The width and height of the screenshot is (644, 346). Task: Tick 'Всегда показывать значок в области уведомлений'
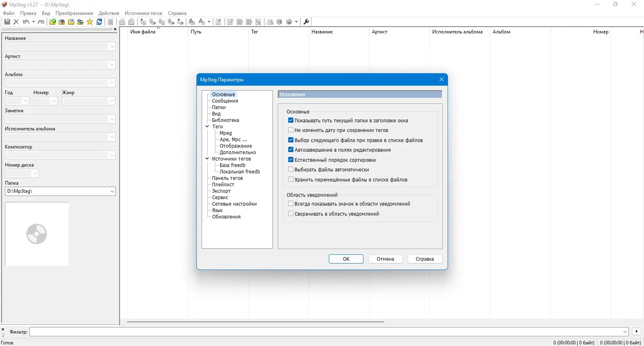291,204
